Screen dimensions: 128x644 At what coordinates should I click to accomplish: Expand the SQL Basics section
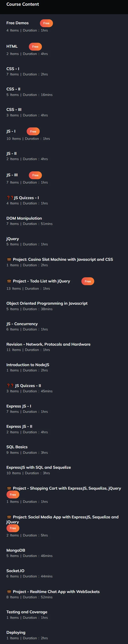tap(64, 449)
